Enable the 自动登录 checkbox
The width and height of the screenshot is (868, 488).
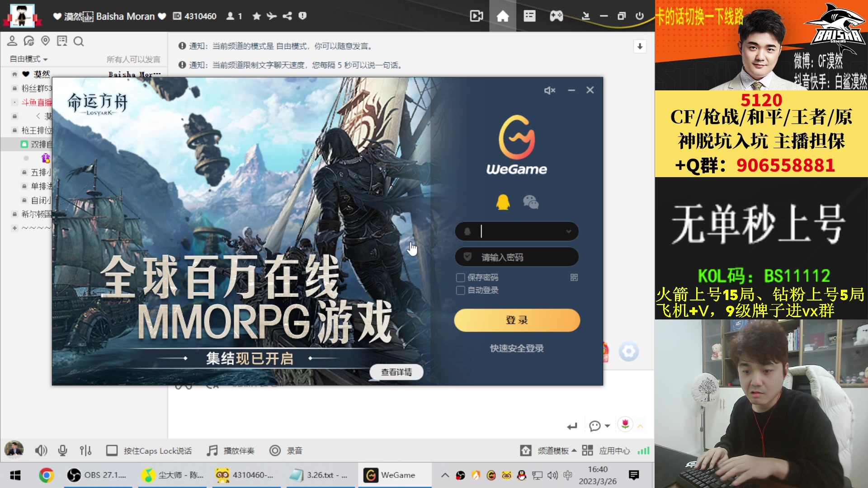coord(461,290)
